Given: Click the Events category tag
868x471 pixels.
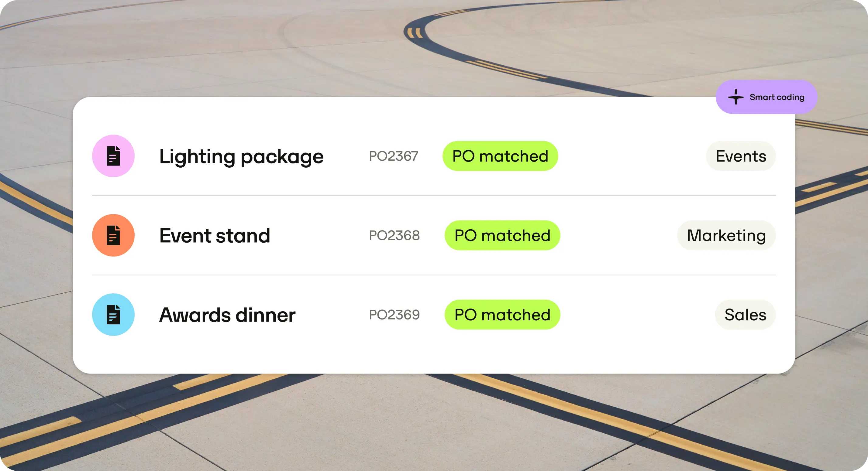Looking at the screenshot, I should pyautogui.click(x=741, y=156).
